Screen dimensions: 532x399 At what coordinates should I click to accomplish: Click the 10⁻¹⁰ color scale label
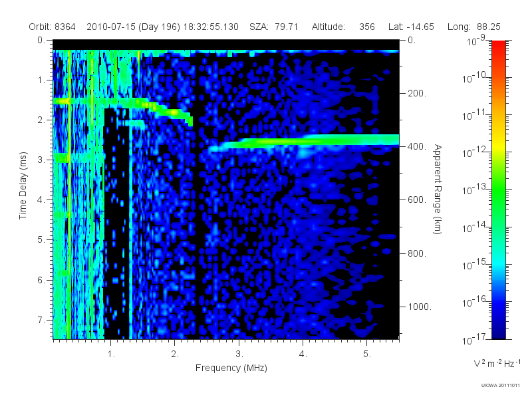point(475,78)
